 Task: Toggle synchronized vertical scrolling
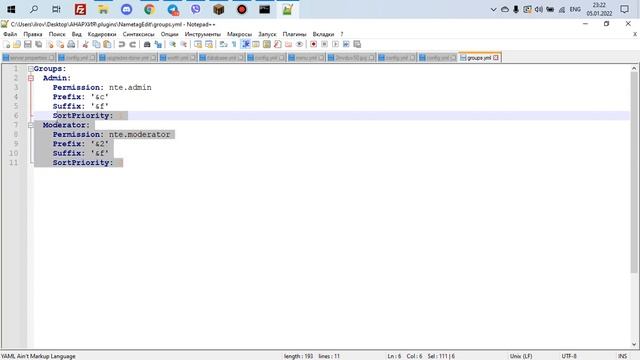(x=198, y=44)
